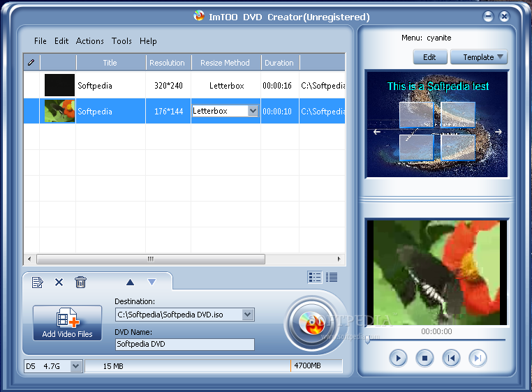Click Add Video Files button
This screenshot has height=392, width=532.
click(67, 323)
